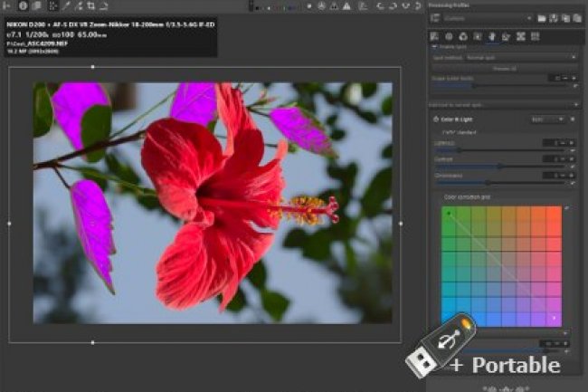This screenshot has width=588, height=392.
Task: Select the crop tool in top toolbar
Action: 91,5
